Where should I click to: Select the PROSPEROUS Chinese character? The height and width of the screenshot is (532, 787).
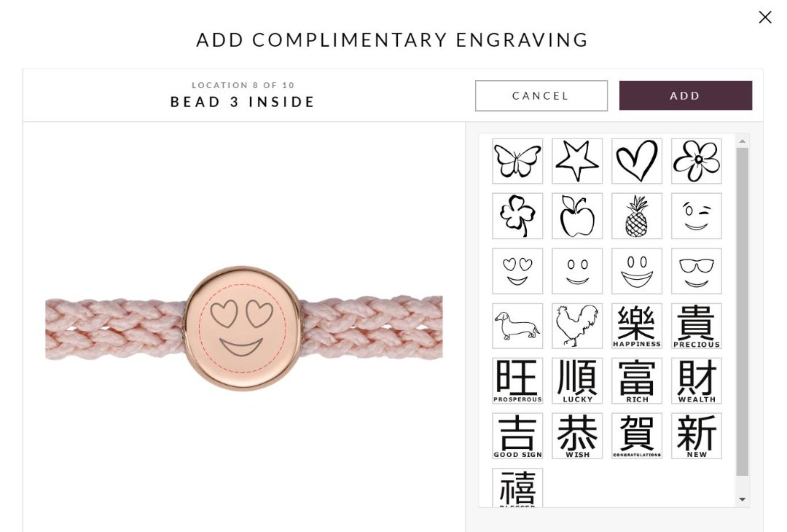pos(517,381)
